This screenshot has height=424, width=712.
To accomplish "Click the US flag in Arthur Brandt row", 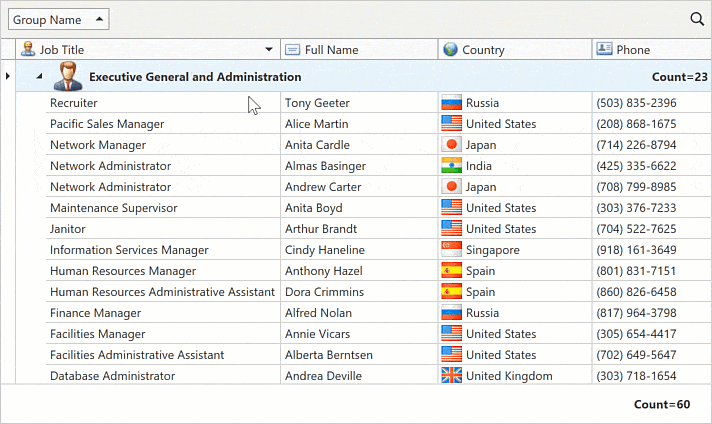I will 451,228.
